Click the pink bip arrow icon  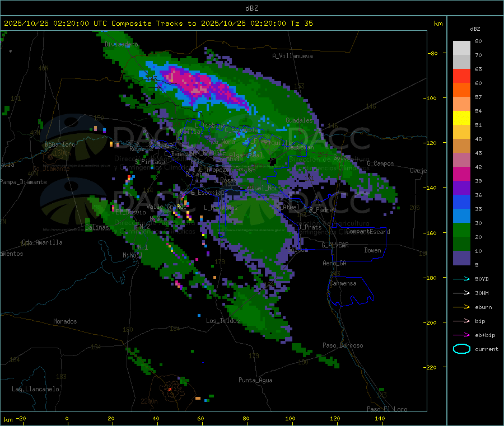[x=461, y=321]
